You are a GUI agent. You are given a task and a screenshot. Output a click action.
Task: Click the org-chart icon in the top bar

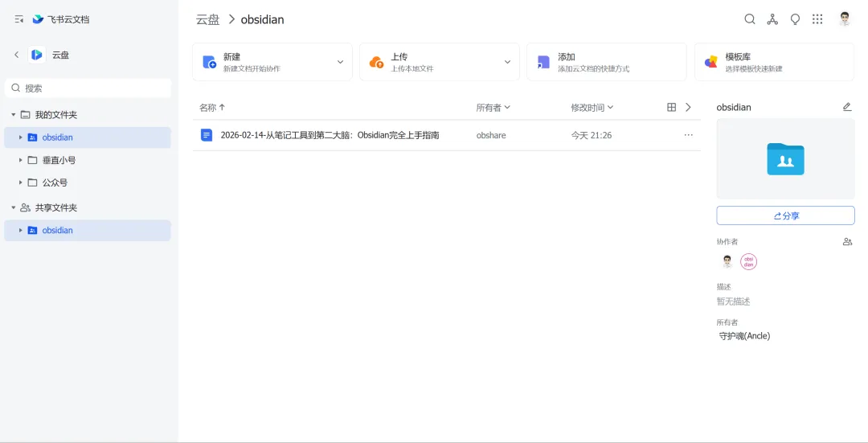coord(772,19)
